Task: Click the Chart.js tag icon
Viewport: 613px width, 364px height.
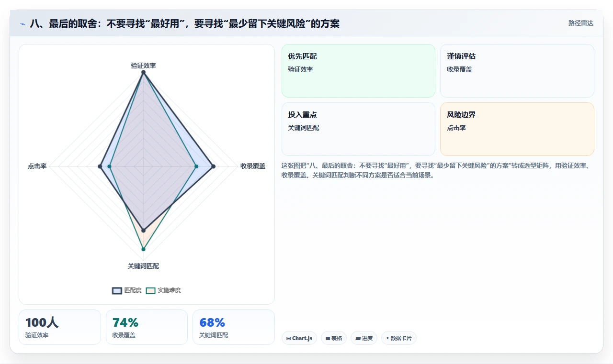Action: 288,338
